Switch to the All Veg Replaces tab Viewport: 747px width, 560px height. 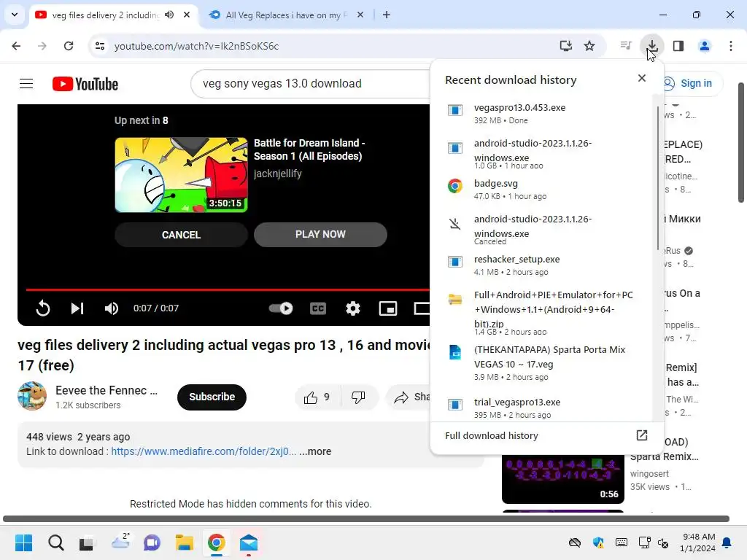pos(286,15)
